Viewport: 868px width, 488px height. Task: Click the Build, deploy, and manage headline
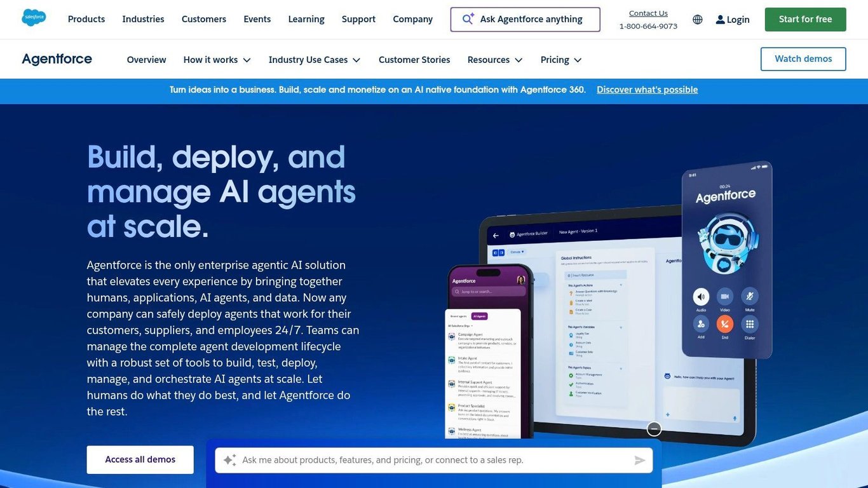click(221, 191)
